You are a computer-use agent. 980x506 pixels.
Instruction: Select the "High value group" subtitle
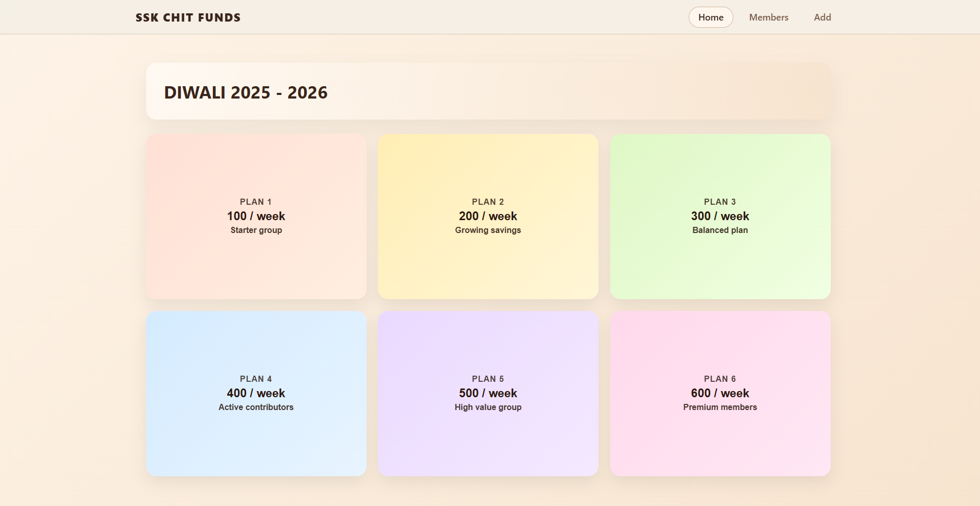(x=488, y=407)
